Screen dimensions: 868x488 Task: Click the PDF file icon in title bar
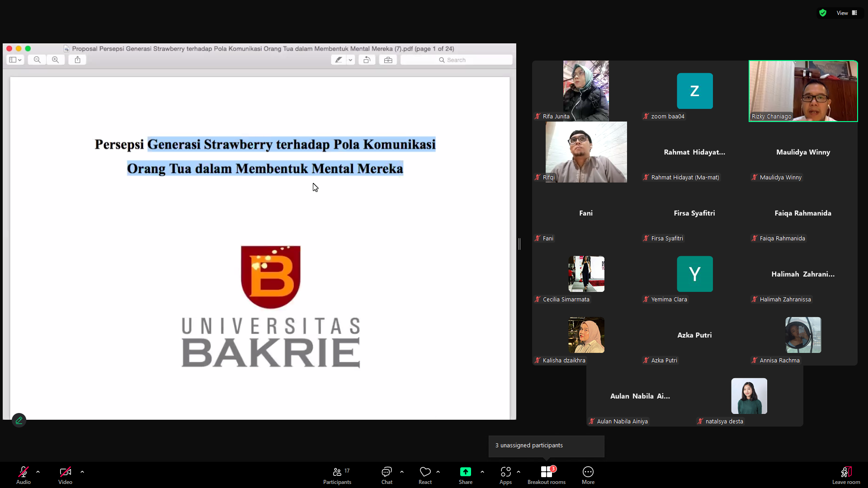point(66,49)
